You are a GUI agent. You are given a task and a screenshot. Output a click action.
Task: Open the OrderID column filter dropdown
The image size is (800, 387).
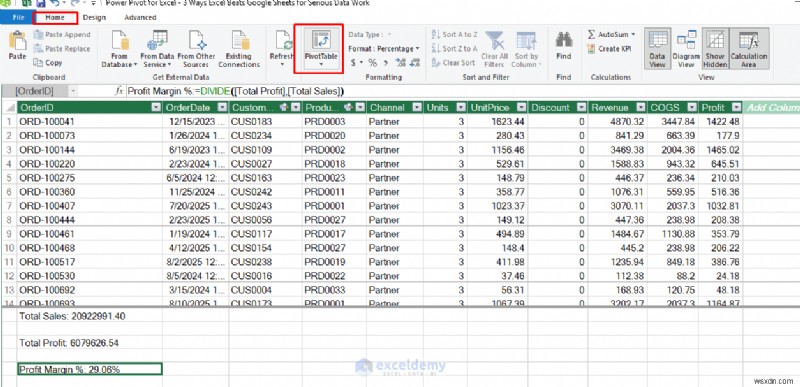[156, 108]
